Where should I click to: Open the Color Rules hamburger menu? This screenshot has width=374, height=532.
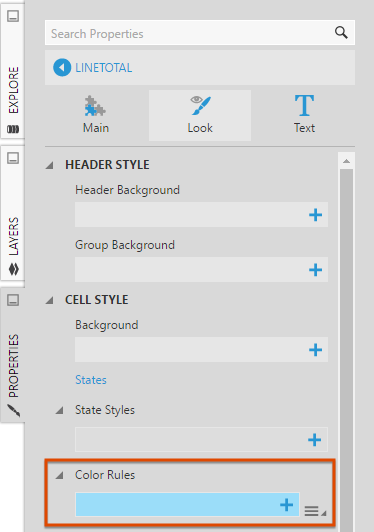pyautogui.click(x=315, y=511)
